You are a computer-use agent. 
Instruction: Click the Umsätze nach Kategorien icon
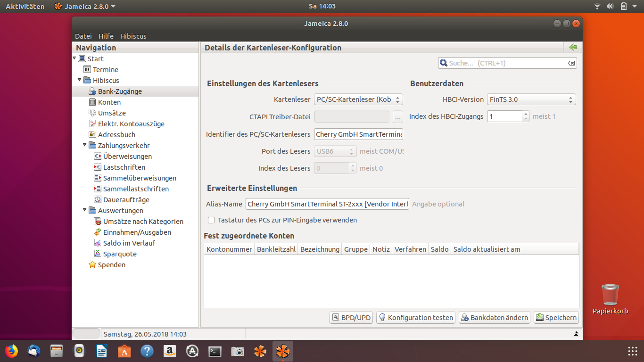pos(98,222)
